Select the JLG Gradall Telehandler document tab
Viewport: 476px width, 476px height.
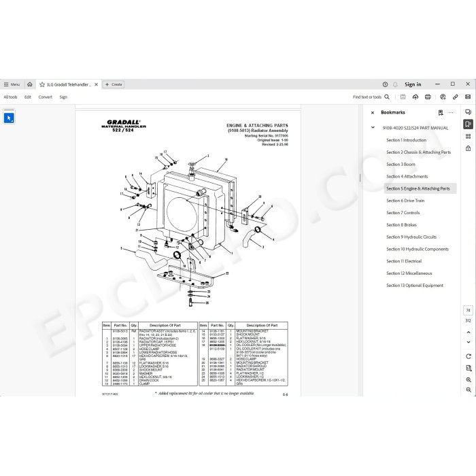coord(69,84)
